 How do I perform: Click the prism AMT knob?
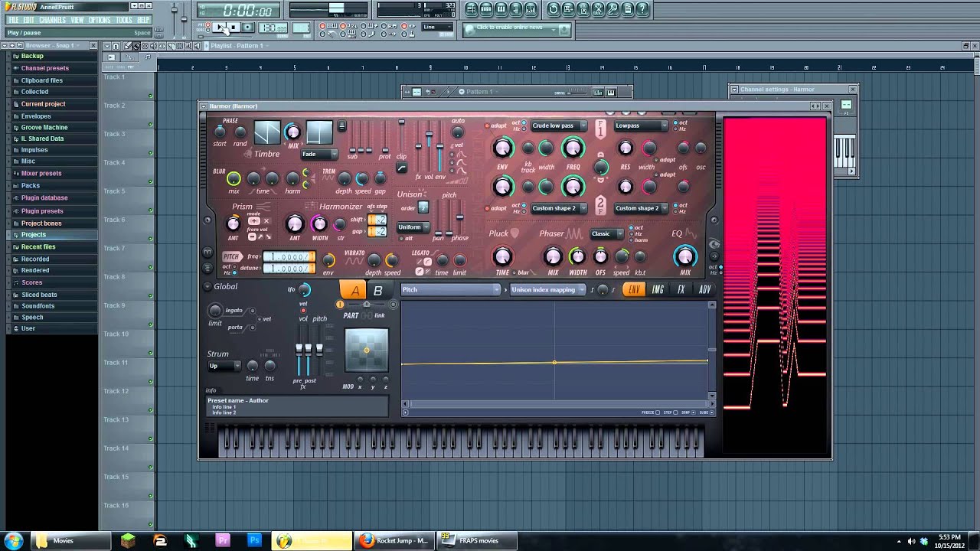click(234, 223)
